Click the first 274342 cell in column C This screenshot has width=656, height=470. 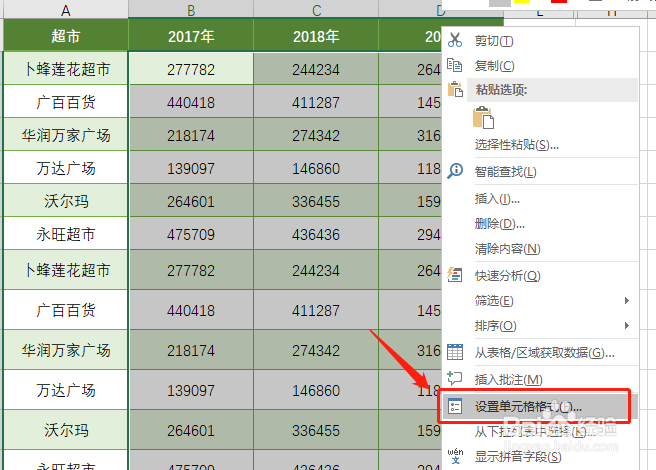316,135
